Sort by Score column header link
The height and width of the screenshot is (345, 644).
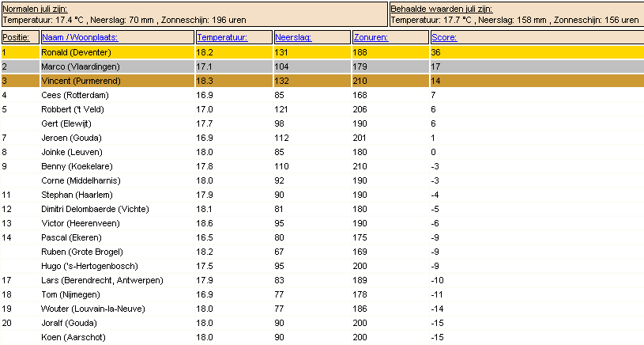[x=444, y=37]
